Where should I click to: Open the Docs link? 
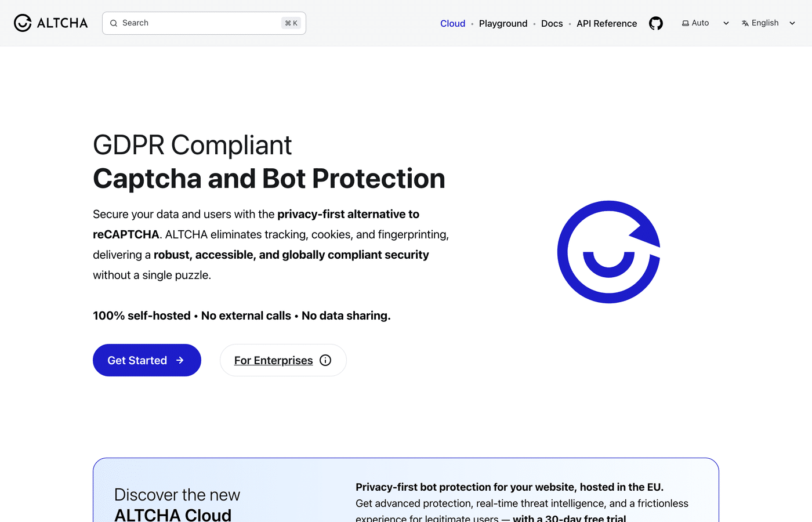coord(552,23)
